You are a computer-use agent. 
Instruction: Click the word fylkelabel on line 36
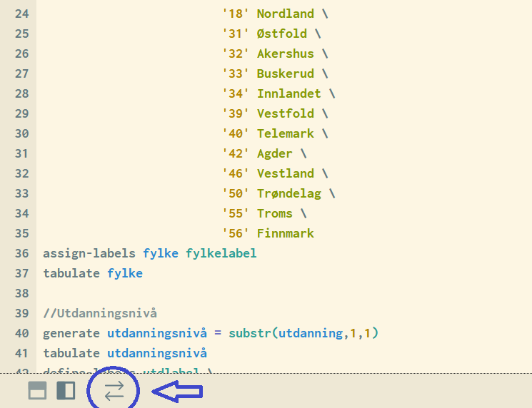click(x=221, y=253)
